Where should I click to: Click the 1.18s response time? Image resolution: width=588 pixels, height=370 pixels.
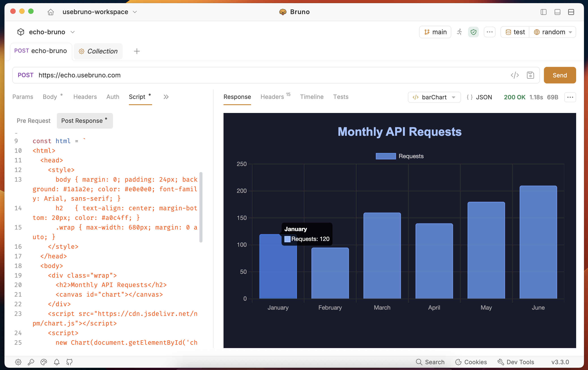pyautogui.click(x=536, y=97)
